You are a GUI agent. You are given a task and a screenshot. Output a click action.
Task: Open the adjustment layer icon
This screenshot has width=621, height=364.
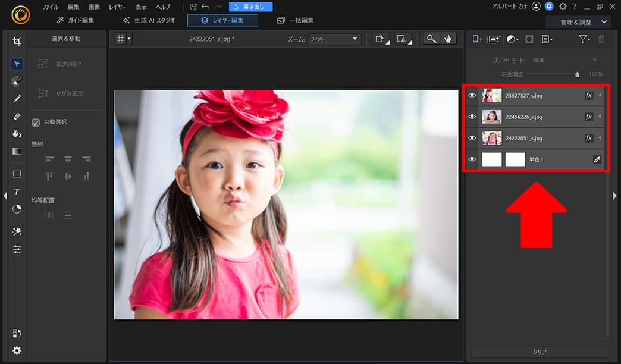pos(512,39)
